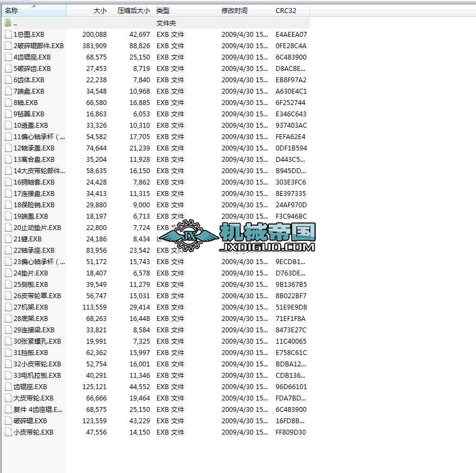Click the size value 200,088
476x473 pixels.
(x=94, y=34)
